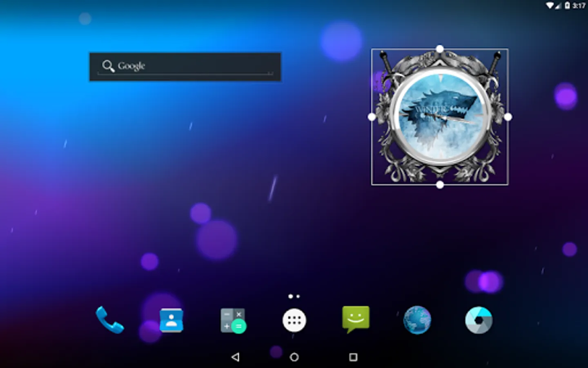The image size is (588, 368).
Task: Open the Camera app
Action: tap(479, 320)
